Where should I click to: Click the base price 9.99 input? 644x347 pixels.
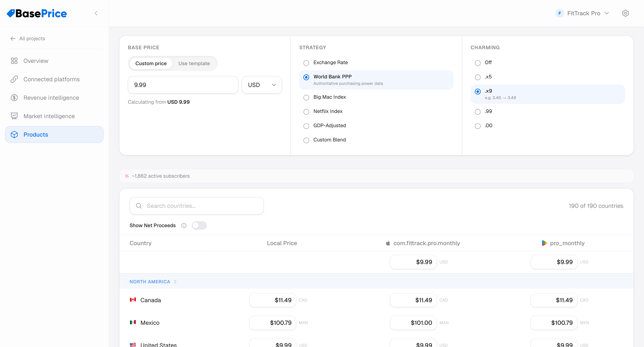coord(183,85)
